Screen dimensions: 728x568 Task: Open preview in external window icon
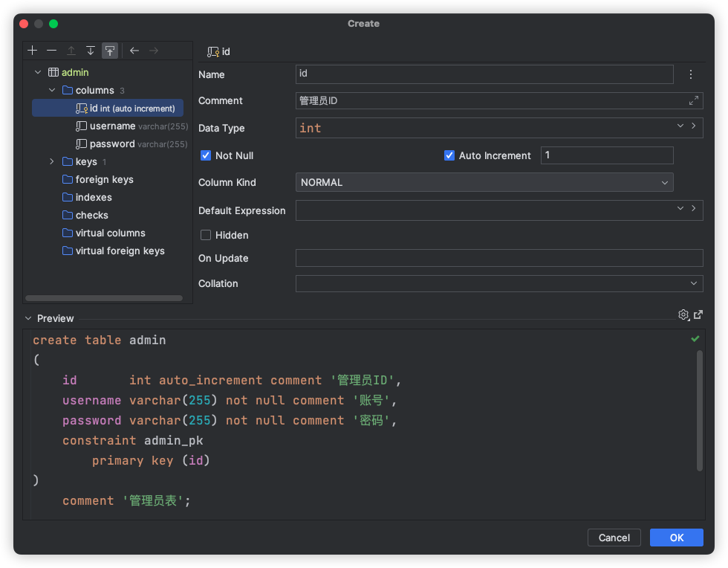698,315
